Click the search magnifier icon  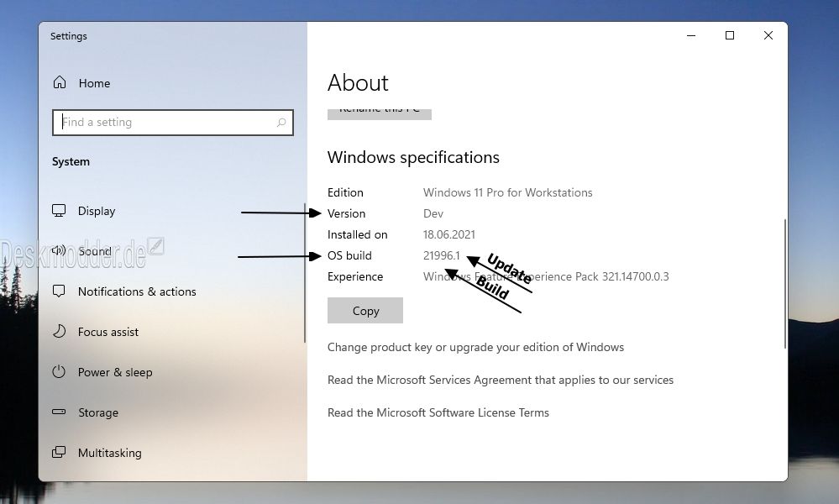click(x=281, y=123)
